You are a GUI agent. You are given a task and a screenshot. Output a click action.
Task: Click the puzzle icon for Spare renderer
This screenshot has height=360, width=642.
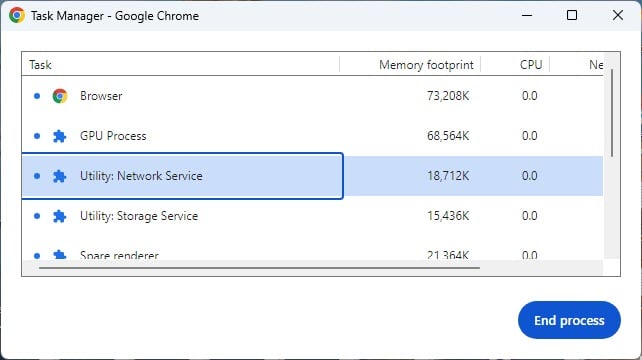(x=60, y=255)
